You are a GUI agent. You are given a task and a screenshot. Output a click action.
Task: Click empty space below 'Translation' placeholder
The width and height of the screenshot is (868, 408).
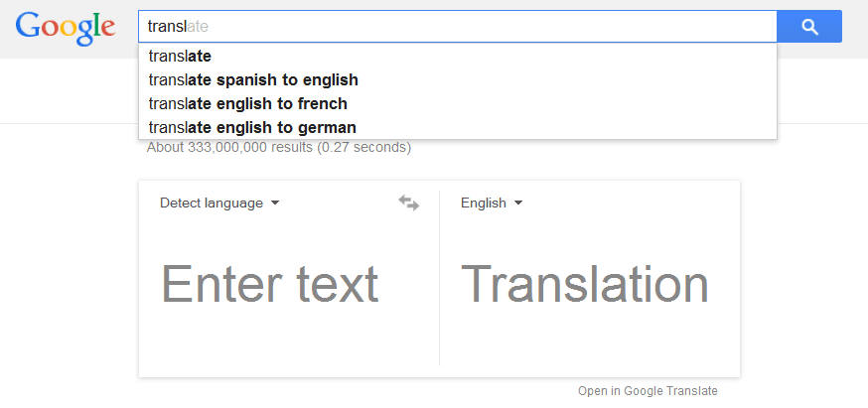click(585, 342)
